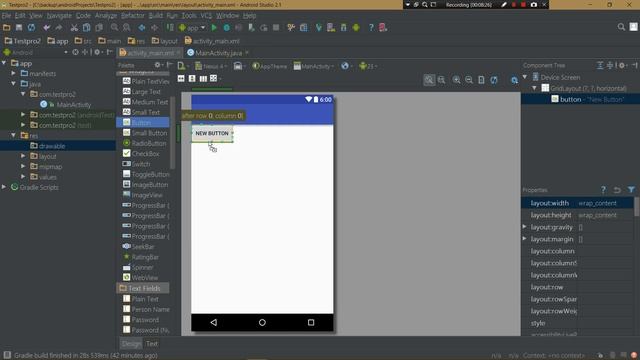This screenshot has height=360, width=640.
Task: Open the Build menu
Action: [155, 16]
